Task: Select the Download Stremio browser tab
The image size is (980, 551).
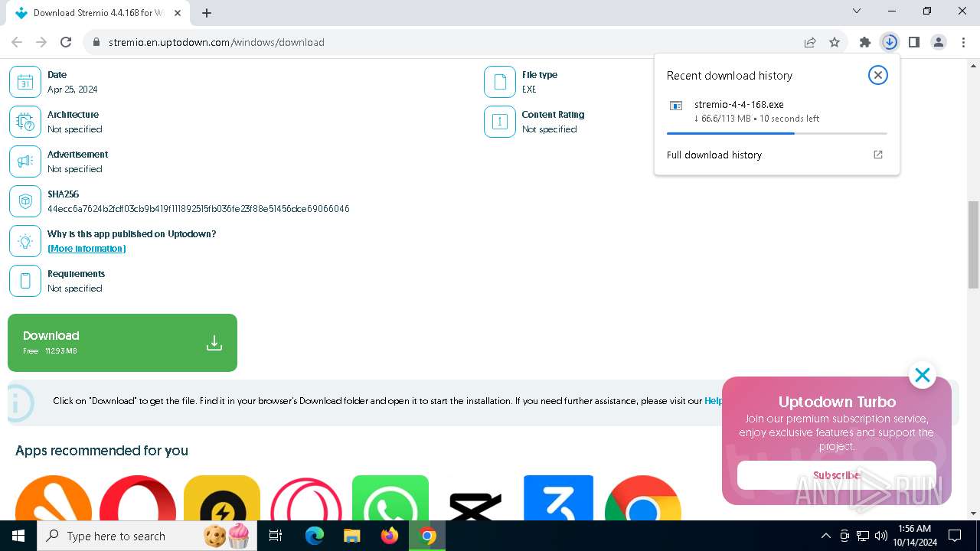Action: point(100,13)
